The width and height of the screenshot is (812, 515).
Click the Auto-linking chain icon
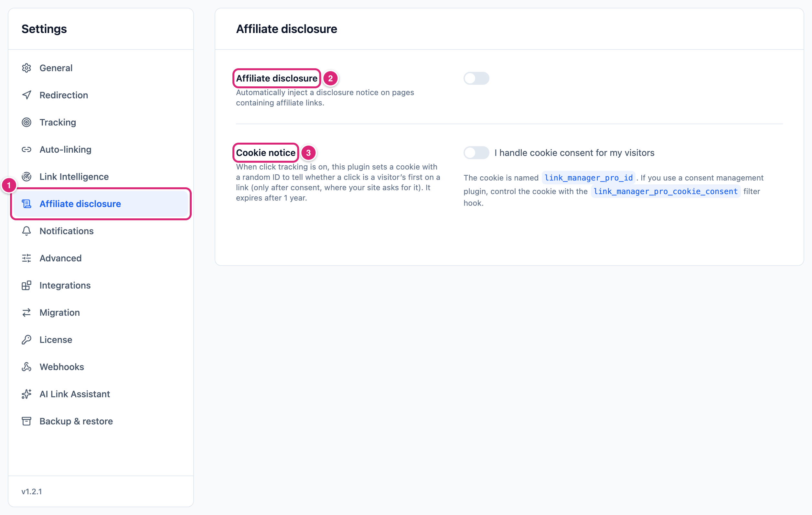coord(26,149)
